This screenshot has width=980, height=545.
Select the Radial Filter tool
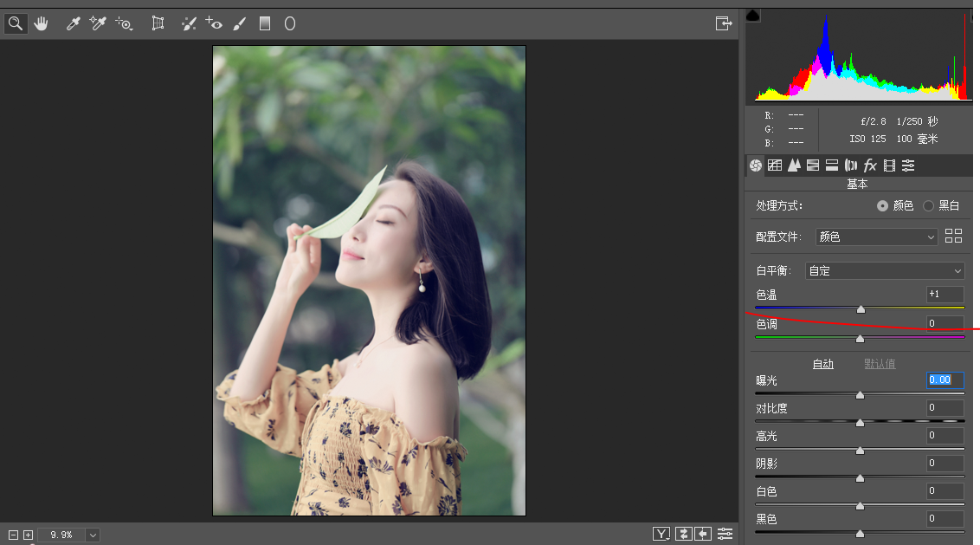click(x=290, y=23)
